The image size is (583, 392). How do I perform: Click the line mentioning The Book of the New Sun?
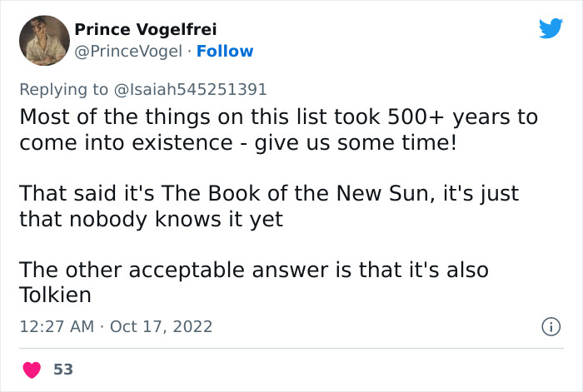click(268, 194)
